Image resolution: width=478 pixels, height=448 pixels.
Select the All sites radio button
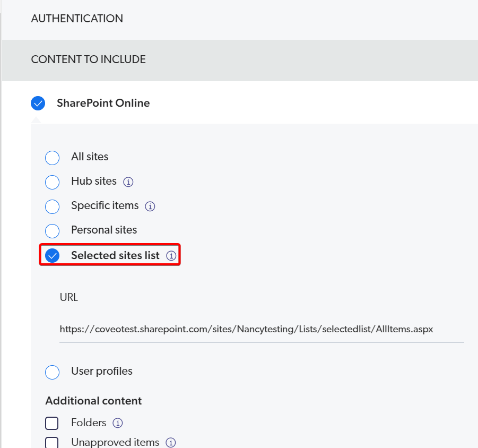[x=52, y=158]
